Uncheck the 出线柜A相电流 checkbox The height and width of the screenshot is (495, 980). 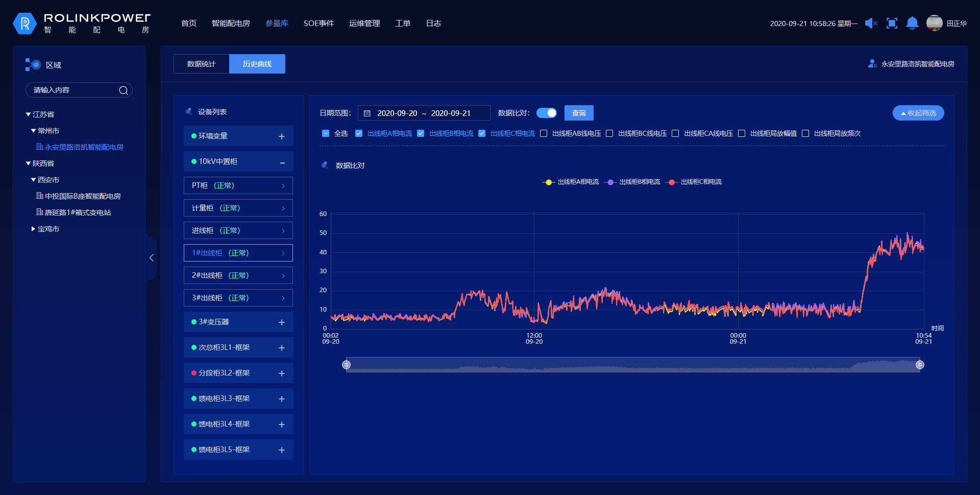coord(359,134)
